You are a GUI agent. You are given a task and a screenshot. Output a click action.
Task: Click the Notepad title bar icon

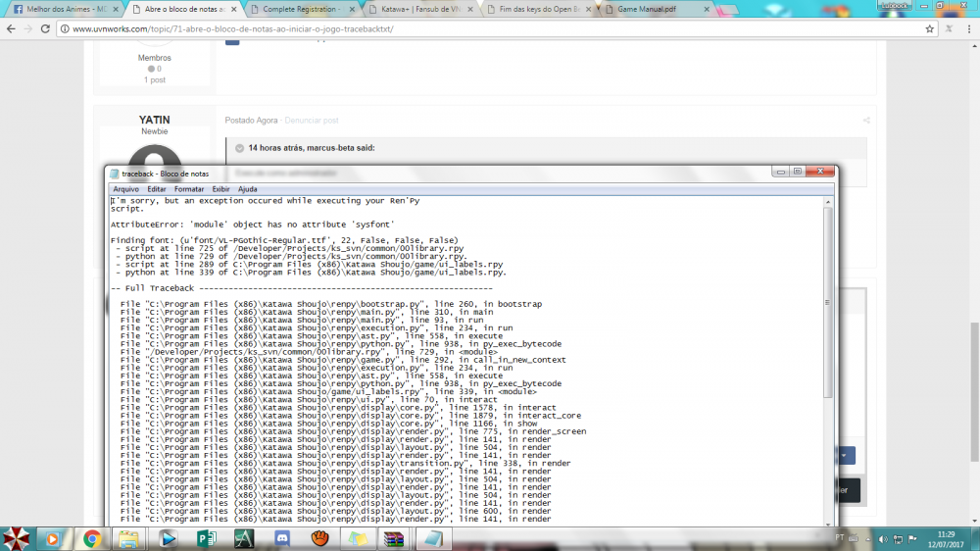[115, 174]
